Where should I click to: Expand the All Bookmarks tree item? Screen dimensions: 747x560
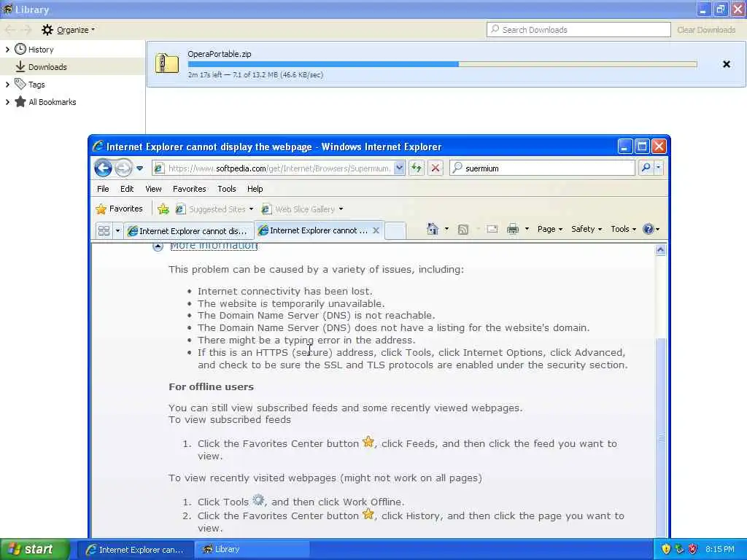click(7, 102)
